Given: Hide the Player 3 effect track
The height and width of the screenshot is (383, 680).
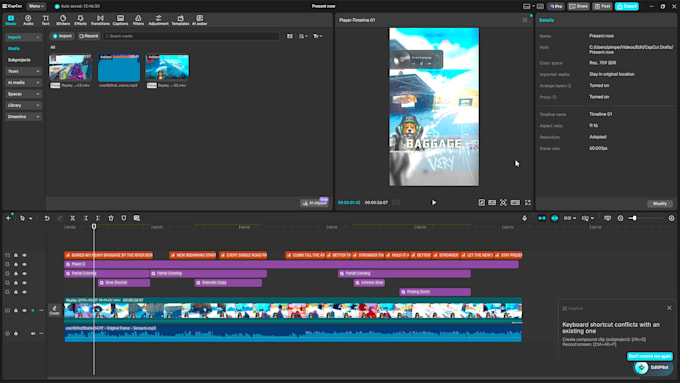Looking at the screenshot, I should (24, 264).
